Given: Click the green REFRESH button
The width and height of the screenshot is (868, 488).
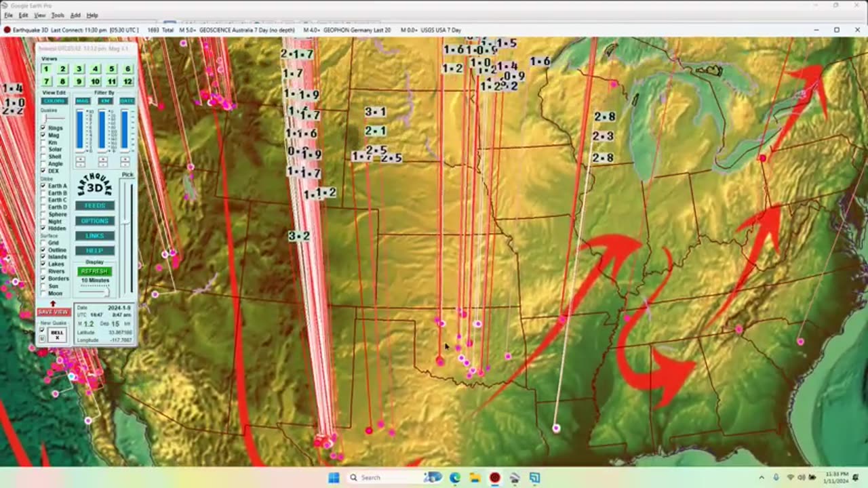Looking at the screenshot, I should (94, 271).
